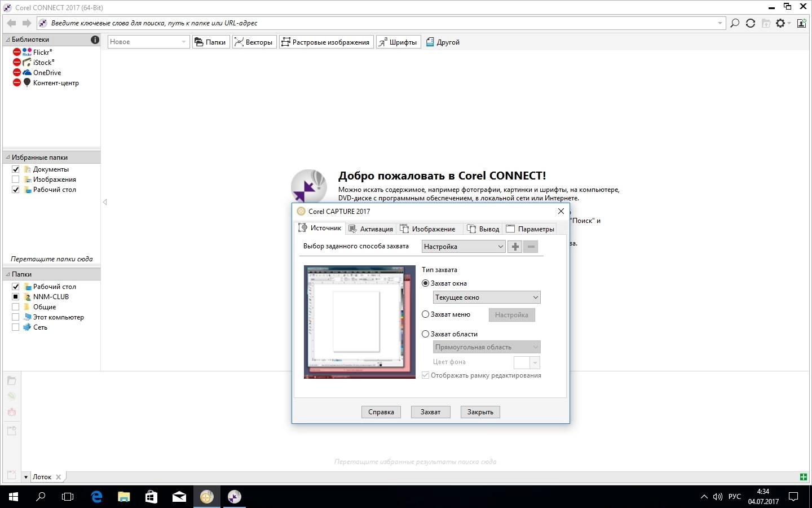The height and width of the screenshot is (508, 812).
Task: Open File Explorer from the taskbar
Action: (x=123, y=497)
